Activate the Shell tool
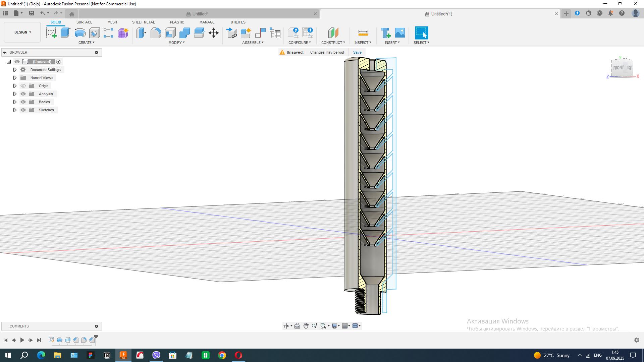 pyautogui.click(x=170, y=33)
